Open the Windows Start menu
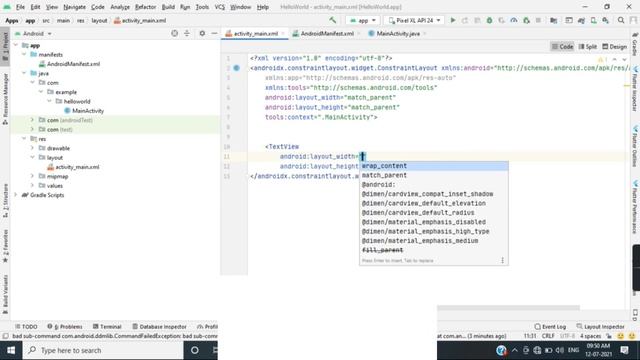Screen dimensions: 640x360 pyautogui.click(x=11, y=350)
